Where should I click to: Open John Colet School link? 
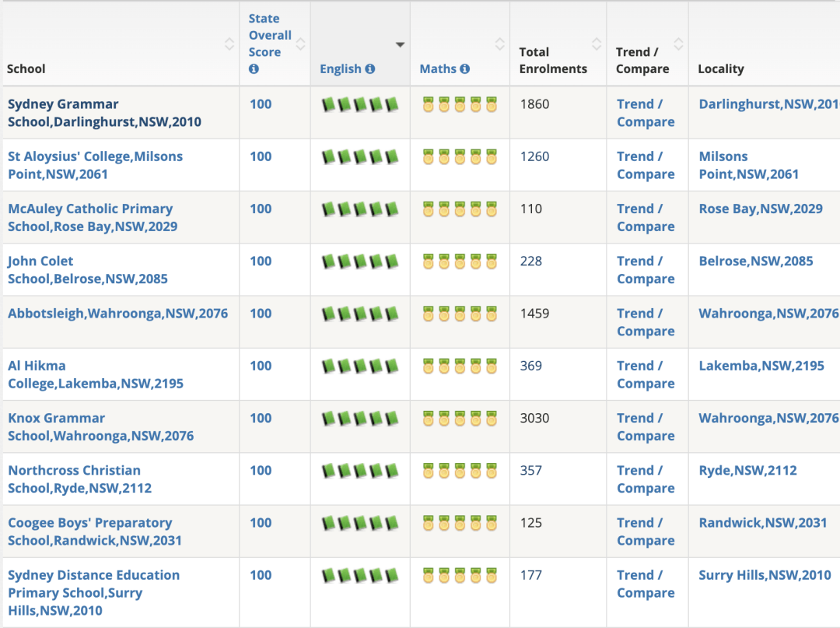tap(88, 270)
